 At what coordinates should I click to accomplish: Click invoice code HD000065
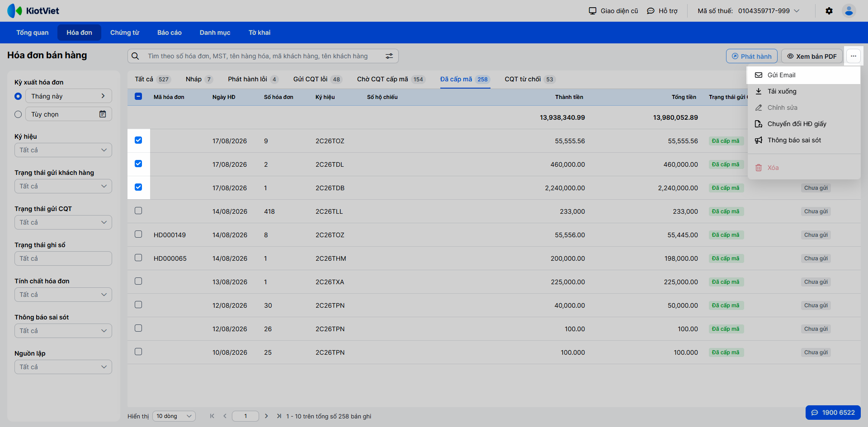coord(170,258)
